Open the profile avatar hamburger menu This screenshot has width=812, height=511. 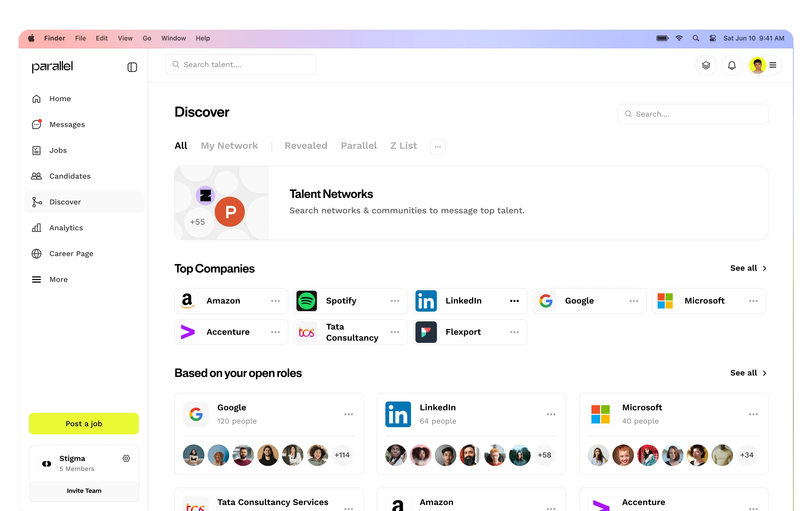pos(773,65)
